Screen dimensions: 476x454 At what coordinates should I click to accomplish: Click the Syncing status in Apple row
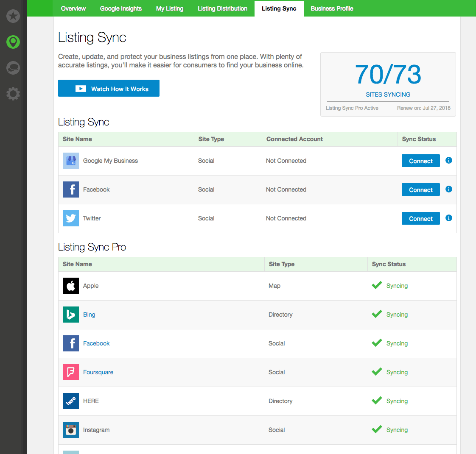[397, 286]
